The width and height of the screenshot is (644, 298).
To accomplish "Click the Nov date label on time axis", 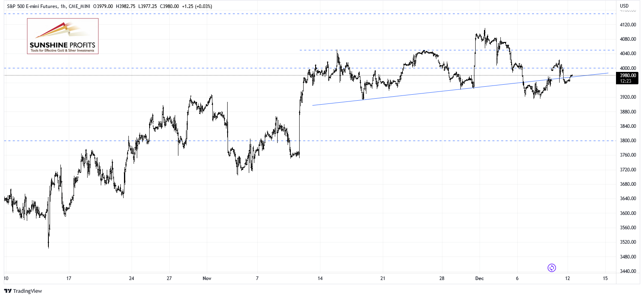I will (x=207, y=278).
